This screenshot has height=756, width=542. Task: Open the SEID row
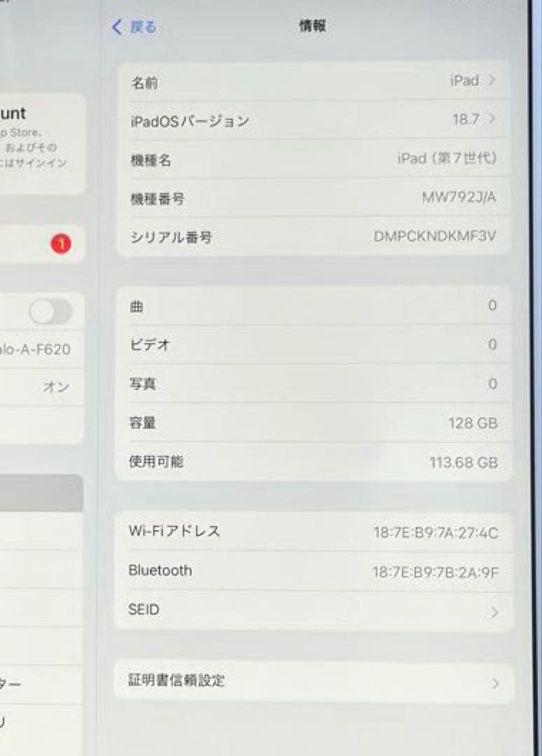click(314, 611)
